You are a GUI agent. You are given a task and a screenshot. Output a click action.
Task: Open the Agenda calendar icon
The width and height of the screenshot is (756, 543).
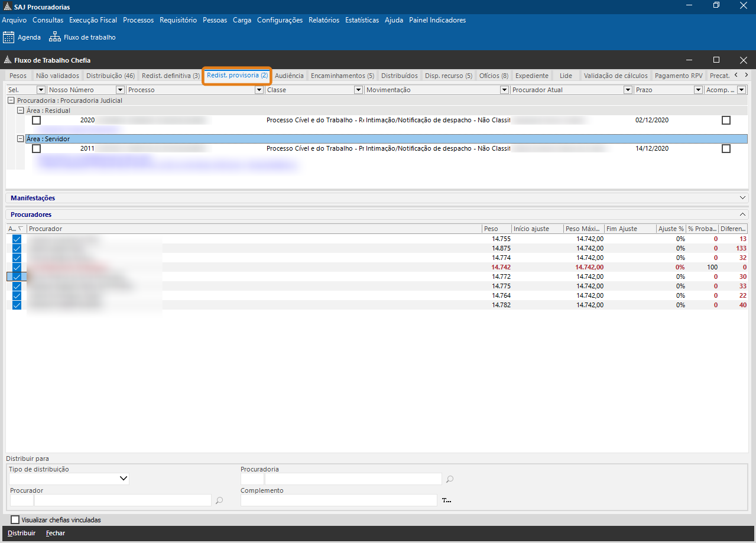pos(9,37)
